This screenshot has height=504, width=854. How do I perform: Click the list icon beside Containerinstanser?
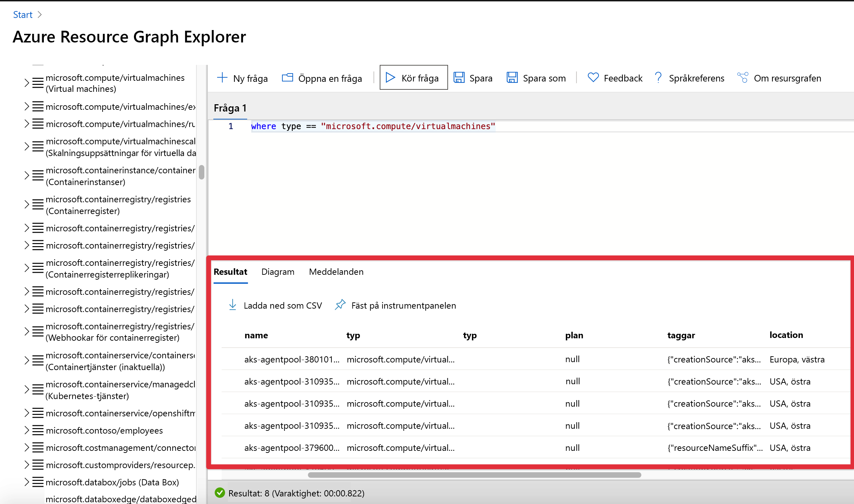click(x=38, y=176)
